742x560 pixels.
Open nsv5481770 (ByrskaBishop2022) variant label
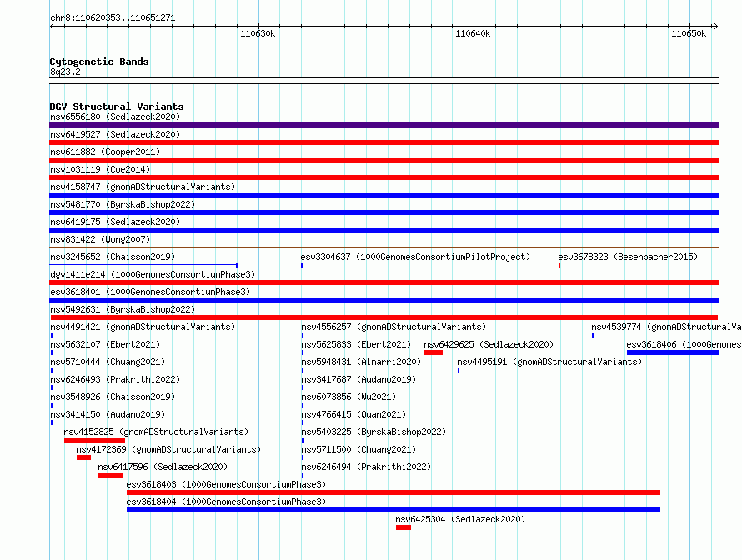(123, 204)
